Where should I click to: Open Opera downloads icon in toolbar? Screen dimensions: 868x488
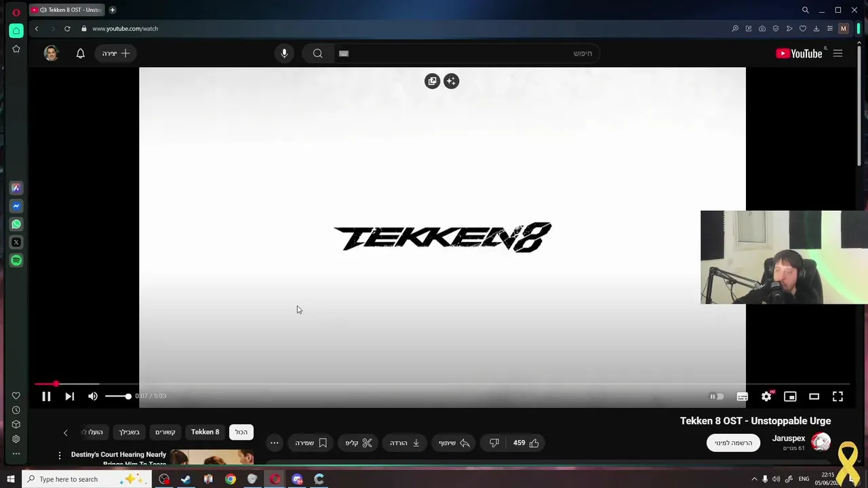(816, 28)
